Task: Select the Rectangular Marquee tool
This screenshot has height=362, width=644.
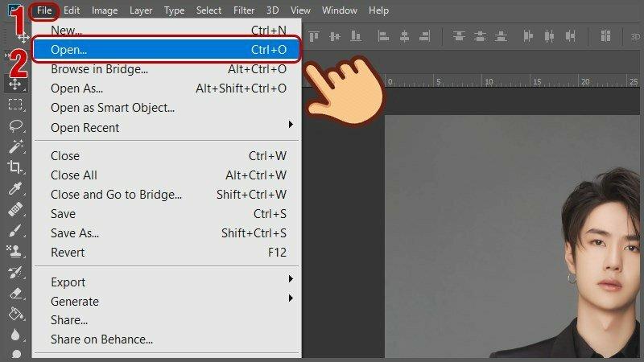Action: tap(15, 105)
